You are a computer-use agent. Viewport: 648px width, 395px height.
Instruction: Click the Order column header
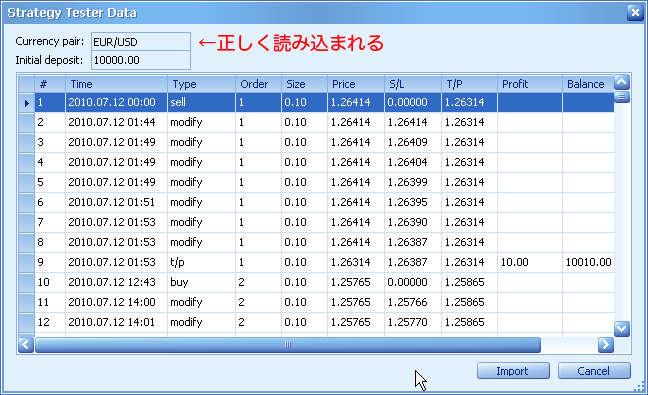pyautogui.click(x=259, y=84)
